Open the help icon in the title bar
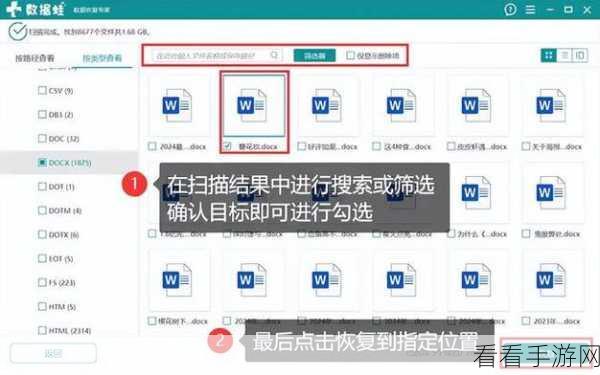Screen dimensions: 600x375 510,10
